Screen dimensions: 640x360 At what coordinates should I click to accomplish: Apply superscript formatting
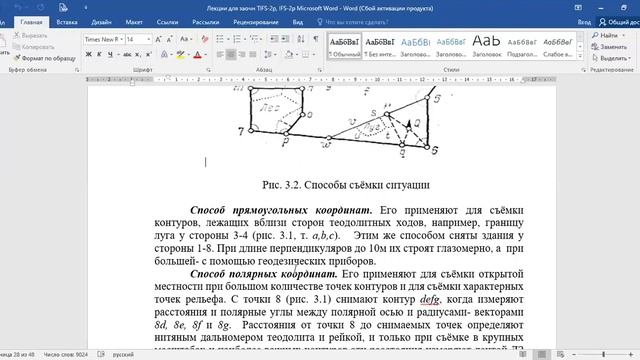click(149, 54)
